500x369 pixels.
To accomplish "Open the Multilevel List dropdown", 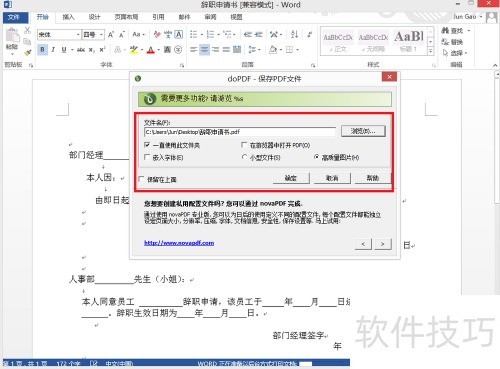I will coord(229,34).
